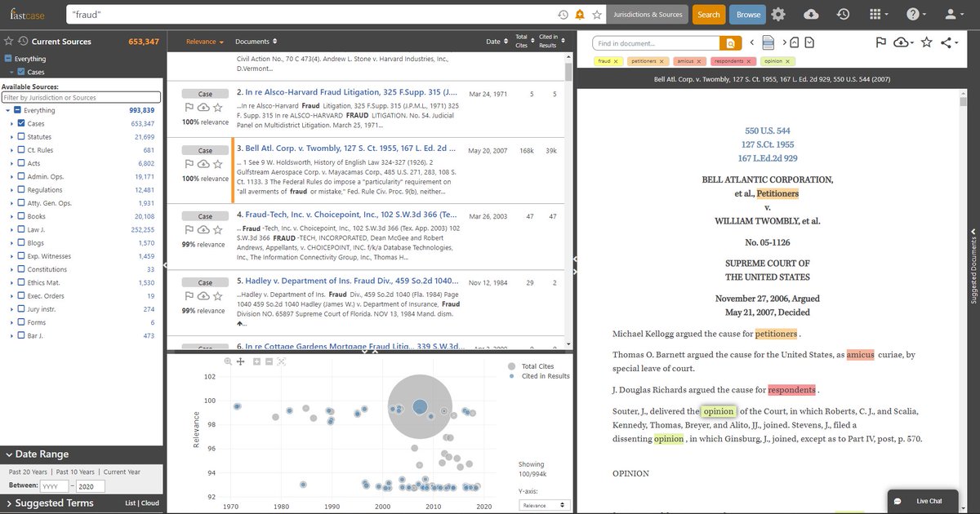
Task: Reset chart axes icon
Action: [281, 361]
